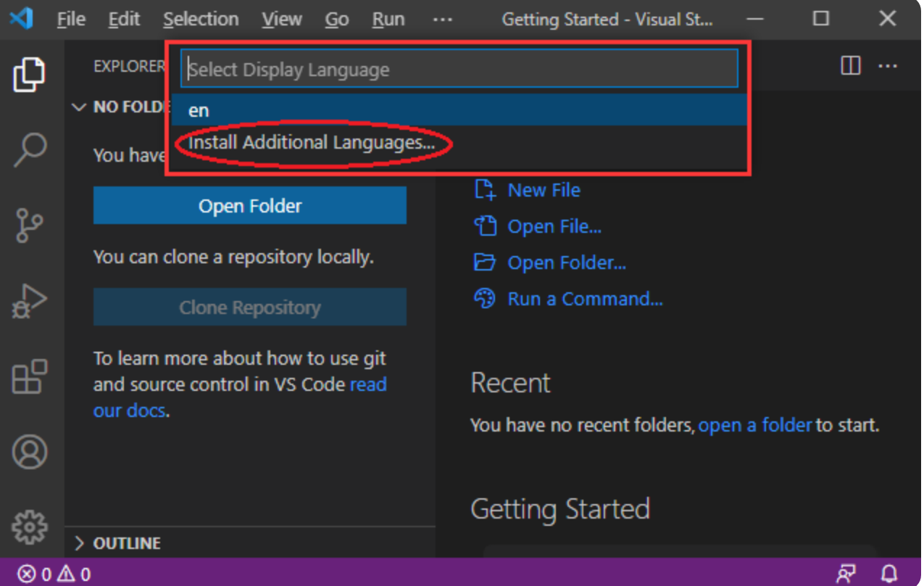Open the feedback icon in status bar

pyautogui.click(x=846, y=574)
